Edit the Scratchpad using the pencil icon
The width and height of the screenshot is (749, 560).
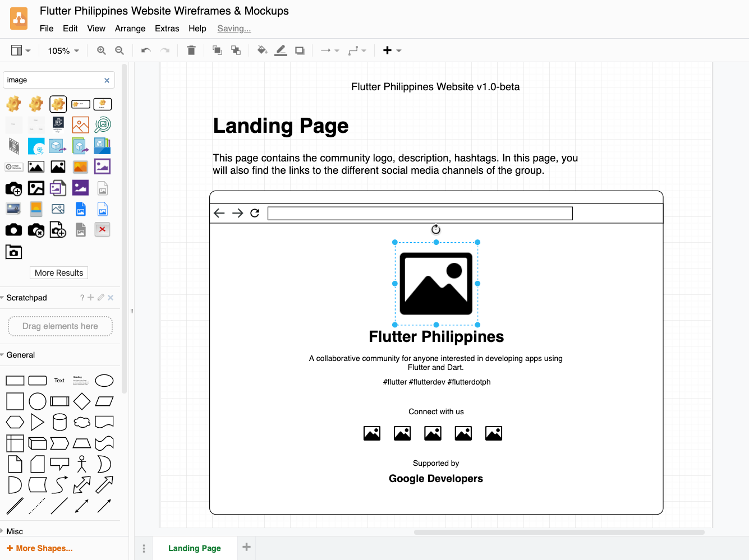click(101, 298)
